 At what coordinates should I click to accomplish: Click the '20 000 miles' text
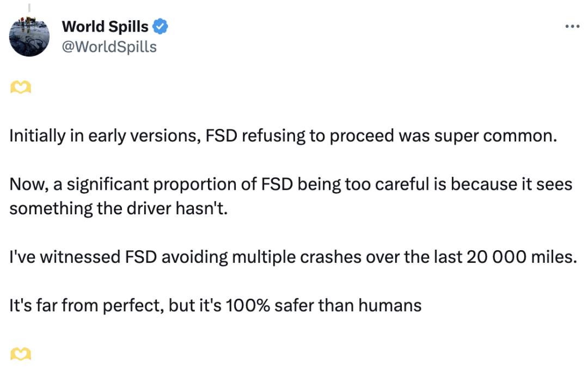point(521,257)
